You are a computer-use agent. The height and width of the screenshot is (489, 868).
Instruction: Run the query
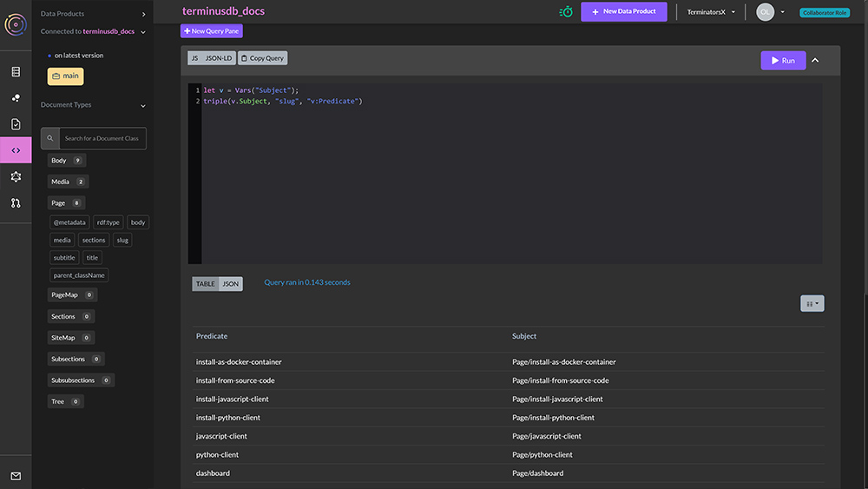click(x=783, y=60)
